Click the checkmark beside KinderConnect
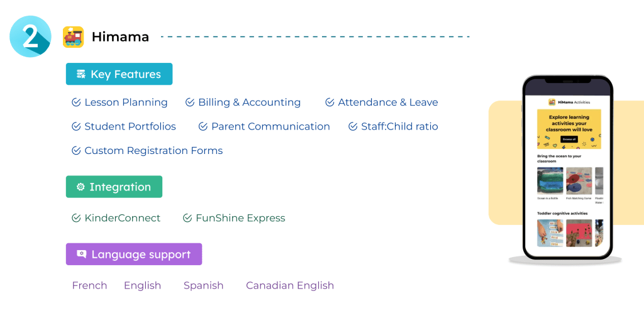 (x=76, y=218)
